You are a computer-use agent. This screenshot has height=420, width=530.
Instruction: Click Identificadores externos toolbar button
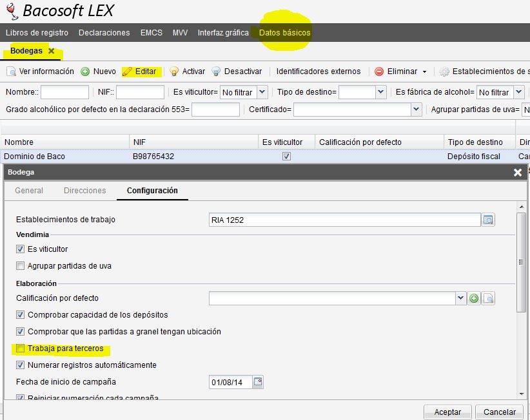(x=319, y=72)
